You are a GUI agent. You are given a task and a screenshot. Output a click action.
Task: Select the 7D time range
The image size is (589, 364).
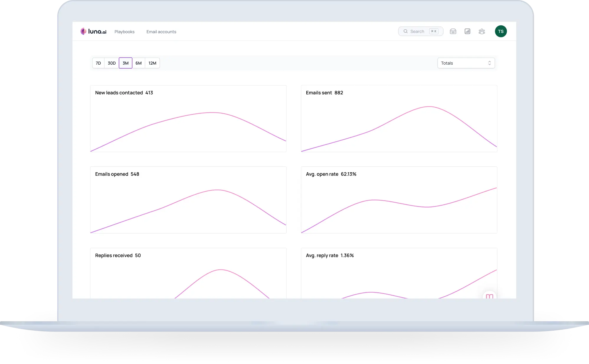coord(98,63)
